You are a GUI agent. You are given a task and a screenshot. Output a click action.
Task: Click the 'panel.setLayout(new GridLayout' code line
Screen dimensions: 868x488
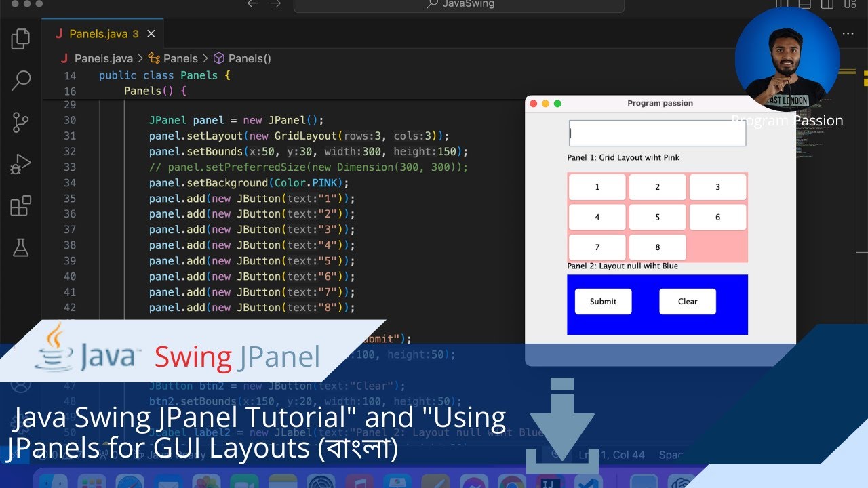[299, 136]
